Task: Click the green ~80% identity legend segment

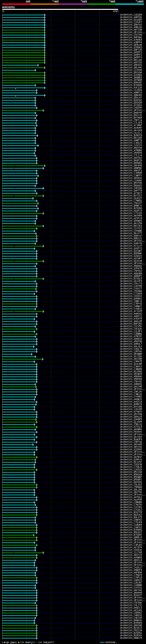Action: pyautogui.click(x=101, y=4)
